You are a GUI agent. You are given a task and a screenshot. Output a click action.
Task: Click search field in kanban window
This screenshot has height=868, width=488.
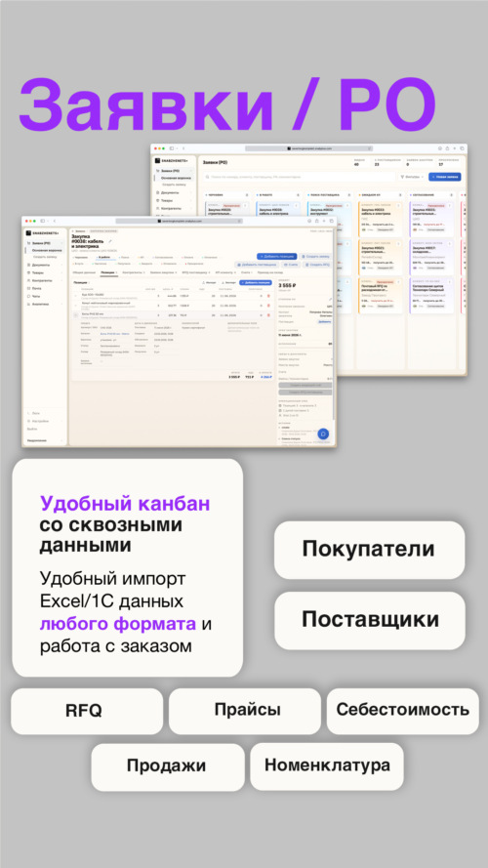(300, 177)
